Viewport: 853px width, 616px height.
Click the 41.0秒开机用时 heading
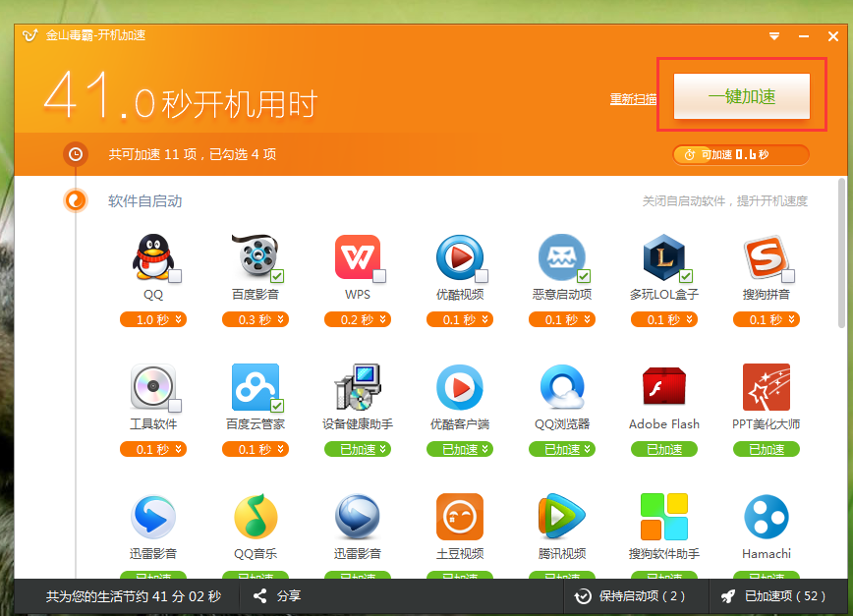[181, 96]
